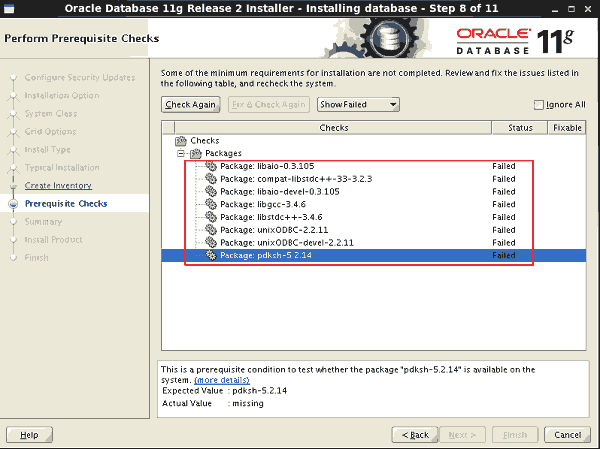This screenshot has width=600, height=449.
Task: Click Install Type step
Action: pyautogui.click(x=47, y=150)
